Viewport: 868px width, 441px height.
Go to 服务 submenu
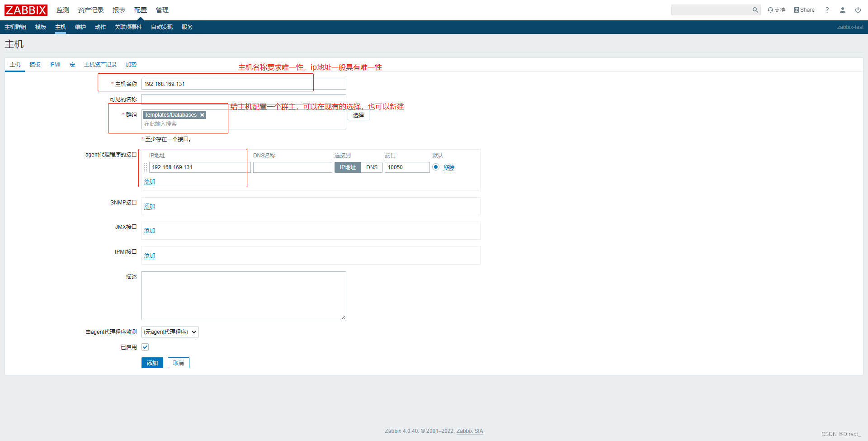(187, 27)
